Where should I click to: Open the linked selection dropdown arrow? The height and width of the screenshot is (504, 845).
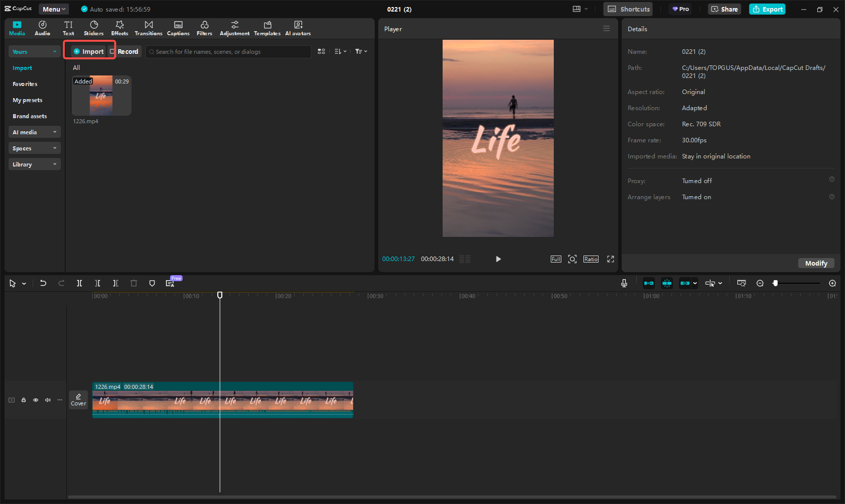(695, 283)
